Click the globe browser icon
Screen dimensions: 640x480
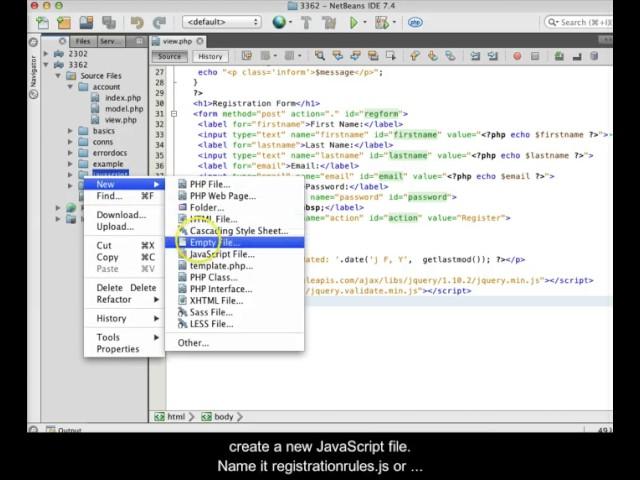[279, 22]
